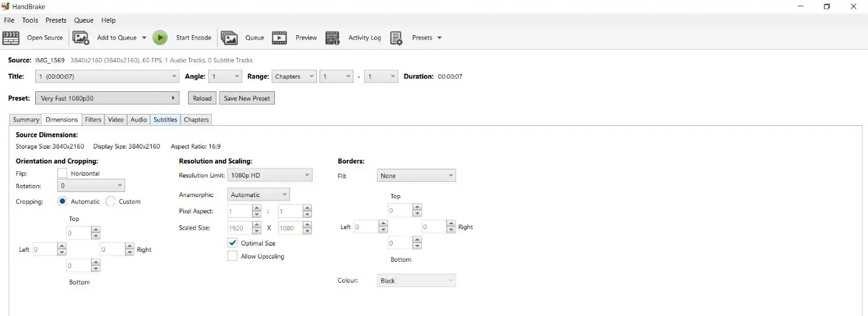
Task: Expand the Resolution Limit dropdown
Action: (270, 175)
